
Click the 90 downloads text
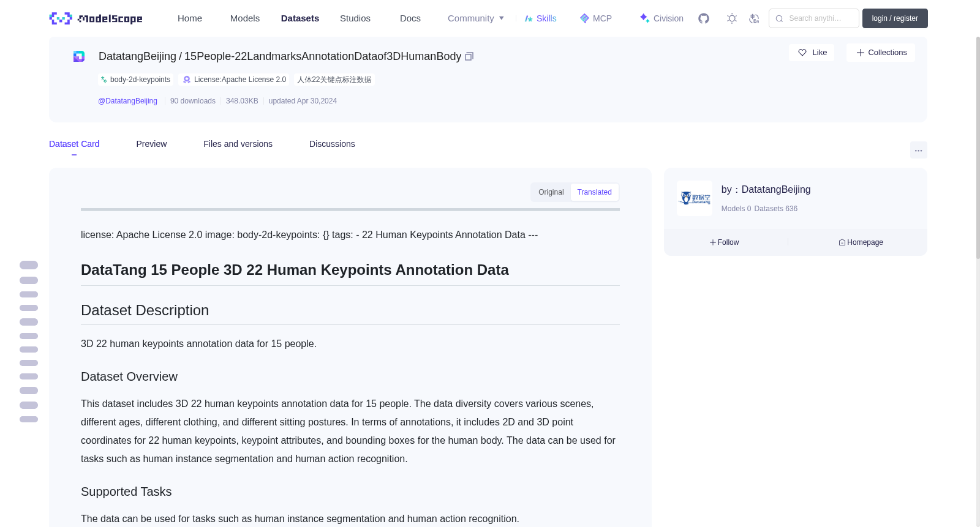[x=193, y=101]
